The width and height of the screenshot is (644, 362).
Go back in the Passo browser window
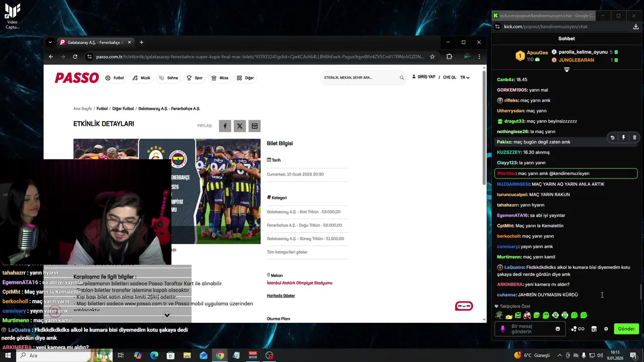point(51,57)
